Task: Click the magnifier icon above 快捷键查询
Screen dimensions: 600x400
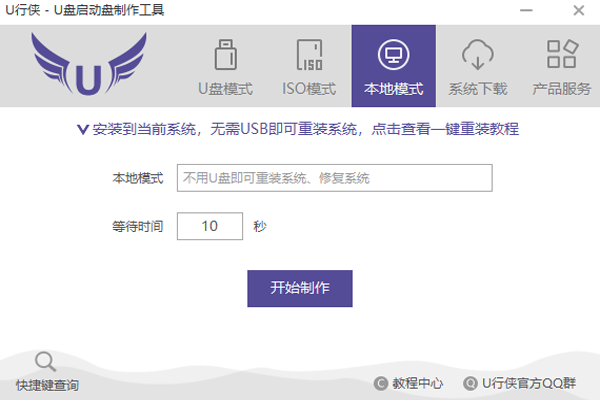Action: (45, 362)
